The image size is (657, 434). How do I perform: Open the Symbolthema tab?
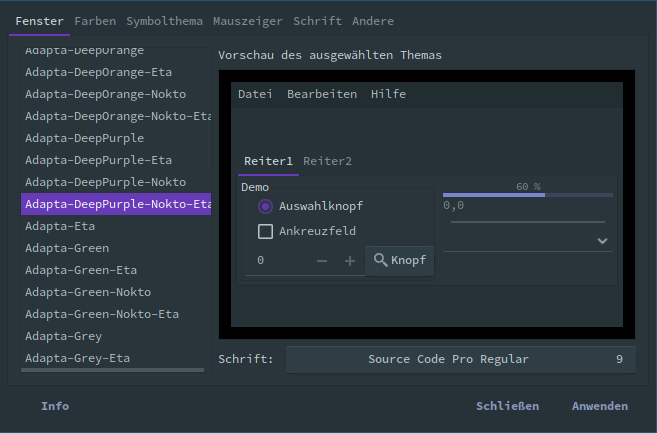click(x=164, y=21)
